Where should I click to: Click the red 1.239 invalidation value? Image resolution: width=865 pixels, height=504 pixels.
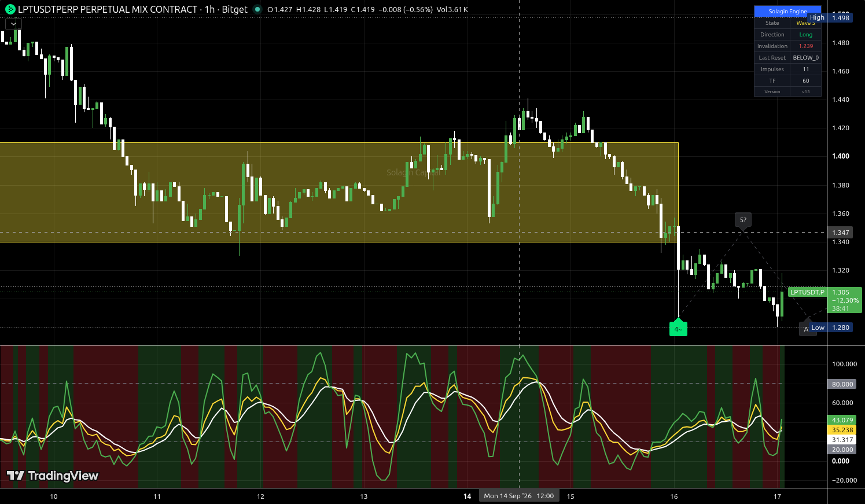[x=806, y=46]
